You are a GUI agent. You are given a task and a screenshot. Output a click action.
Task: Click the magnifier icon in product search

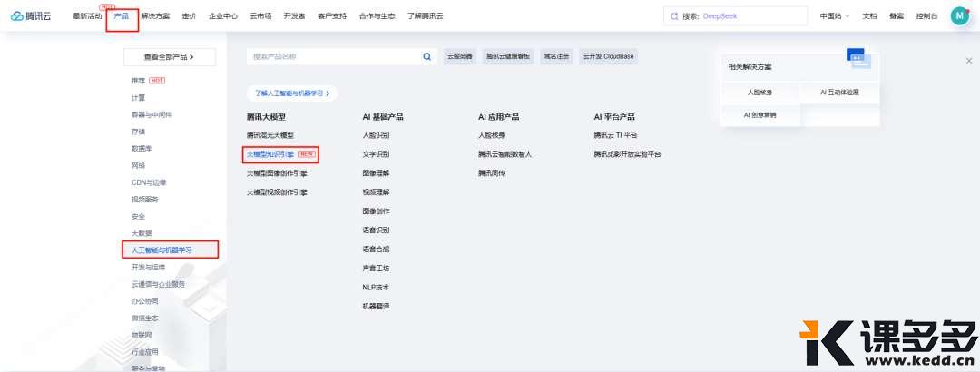click(426, 56)
